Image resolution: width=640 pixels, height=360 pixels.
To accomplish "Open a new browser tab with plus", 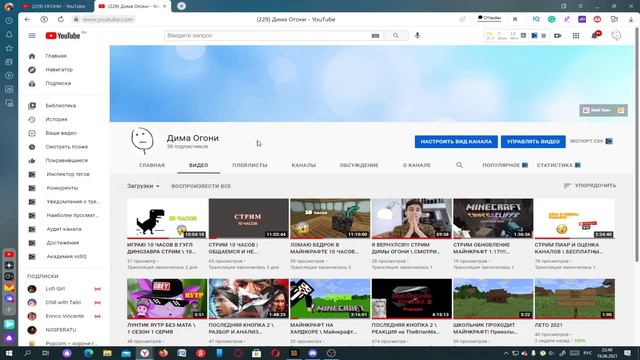I will (x=182, y=6).
